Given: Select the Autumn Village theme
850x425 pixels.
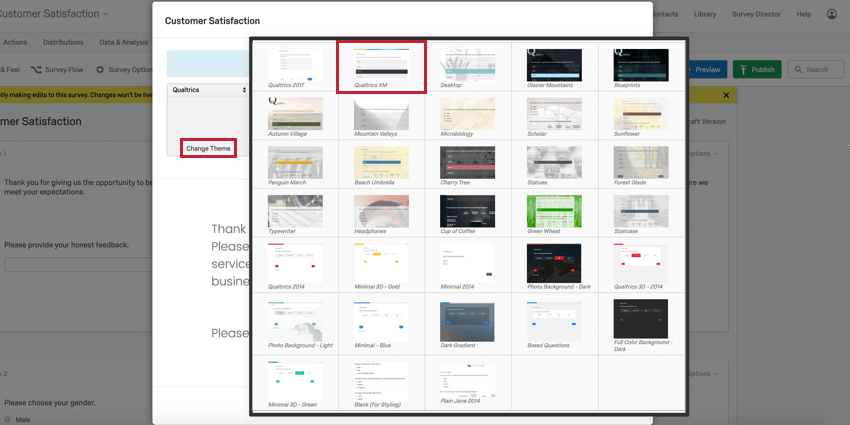Looking at the screenshot, I should (x=295, y=116).
